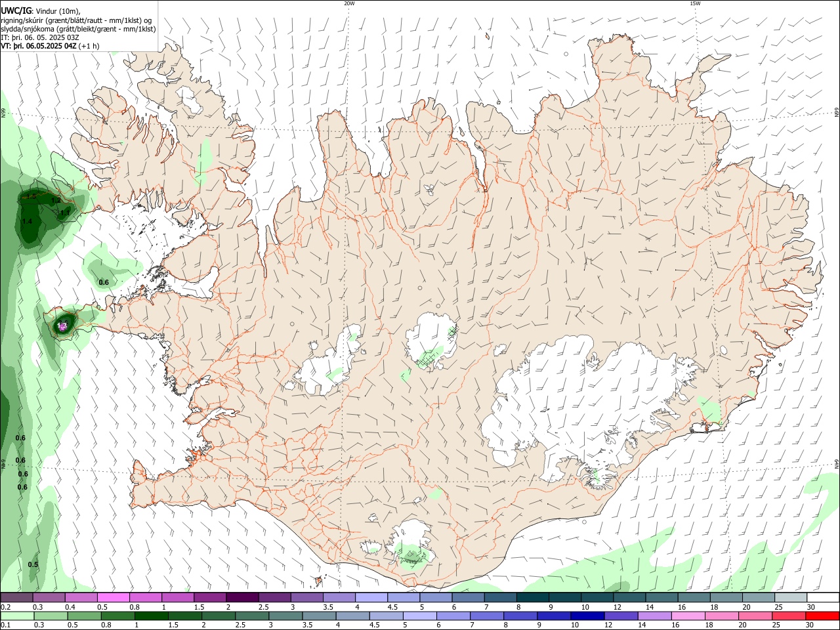
Task: Click the pink snow legend swatch between 0.5 and 0.8
Action: point(114,597)
